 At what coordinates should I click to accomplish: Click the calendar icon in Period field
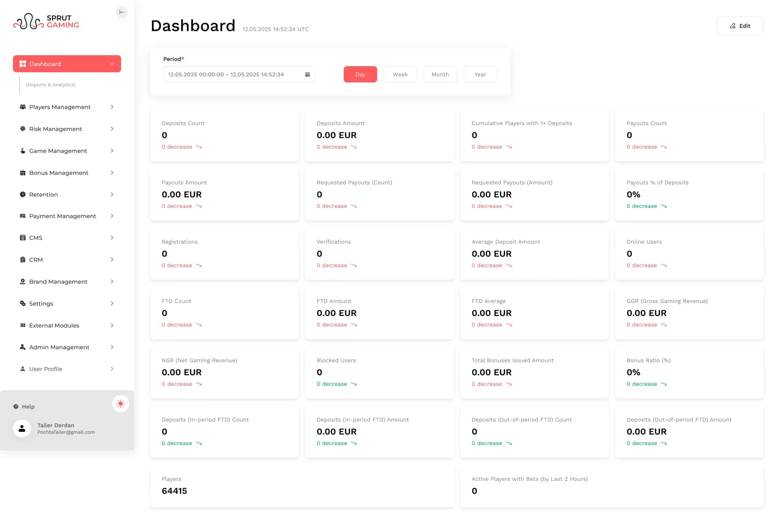click(x=308, y=74)
